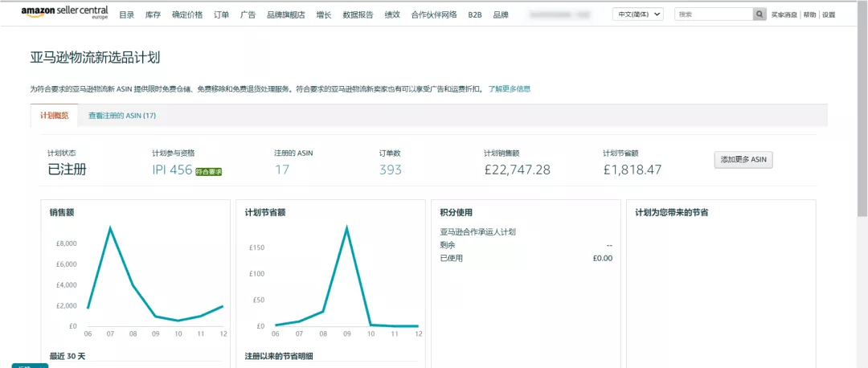Click the Amazon Seller Central logo
Screen dimensions: 868x368
point(64,14)
